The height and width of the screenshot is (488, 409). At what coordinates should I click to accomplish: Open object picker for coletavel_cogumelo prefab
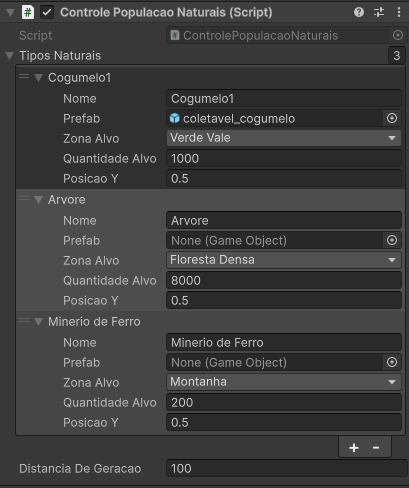[x=392, y=118]
